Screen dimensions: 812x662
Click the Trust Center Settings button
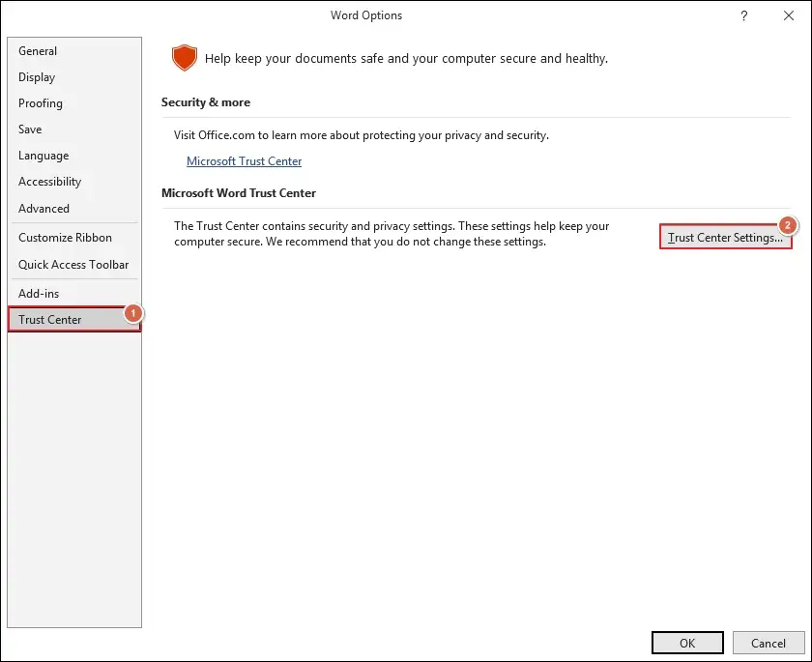point(725,237)
